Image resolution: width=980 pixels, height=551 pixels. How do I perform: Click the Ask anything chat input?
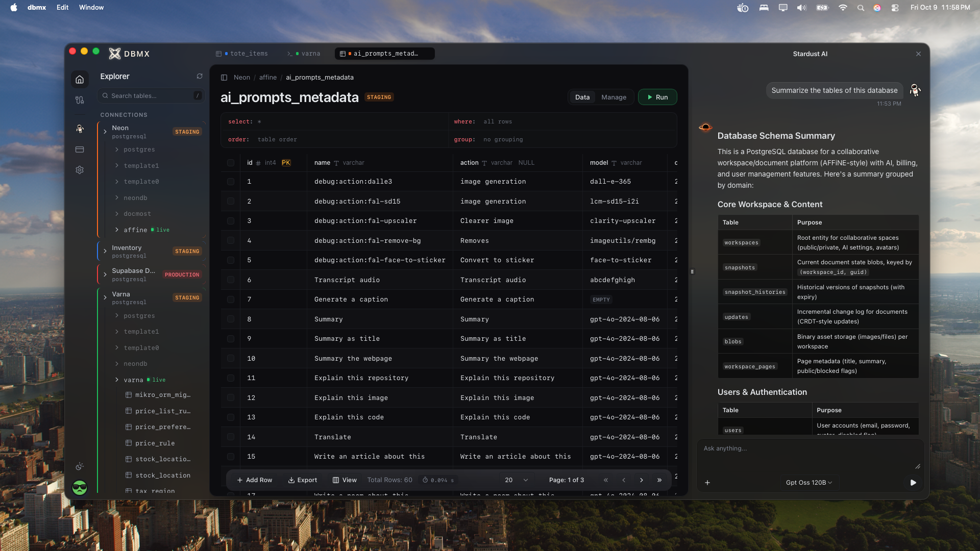click(x=810, y=456)
